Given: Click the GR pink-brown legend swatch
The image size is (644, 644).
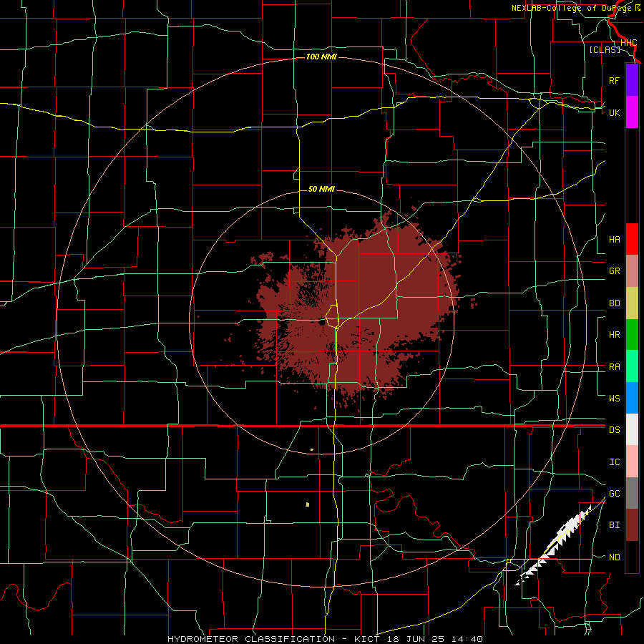Looking at the screenshot, I should tap(632, 271).
